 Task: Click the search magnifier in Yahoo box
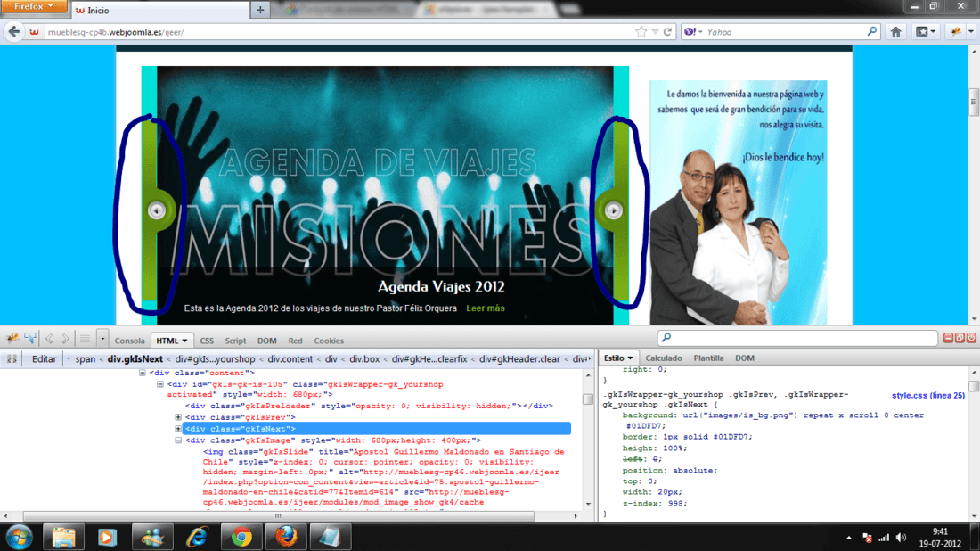tap(872, 31)
